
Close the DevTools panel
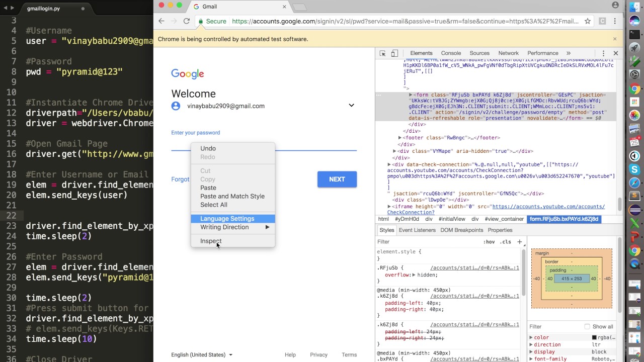pyautogui.click(x=615, y=53)
